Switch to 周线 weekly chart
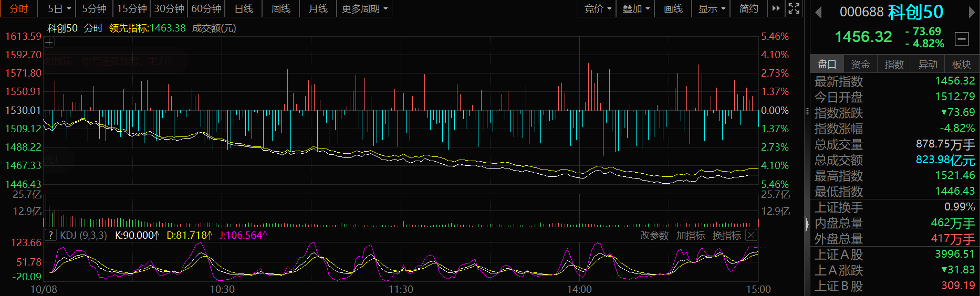This screenshot has width=980, height=296. click(281, 8)
